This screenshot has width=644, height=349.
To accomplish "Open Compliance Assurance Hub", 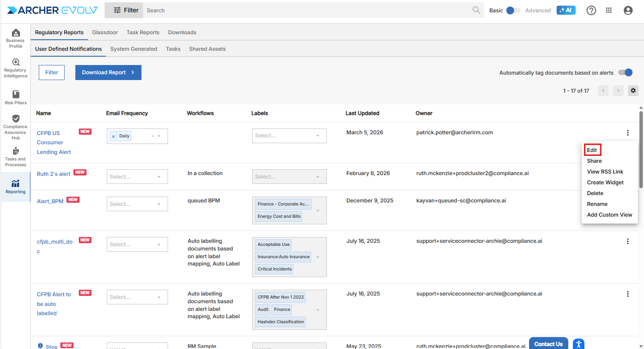I will click(16, 127).
